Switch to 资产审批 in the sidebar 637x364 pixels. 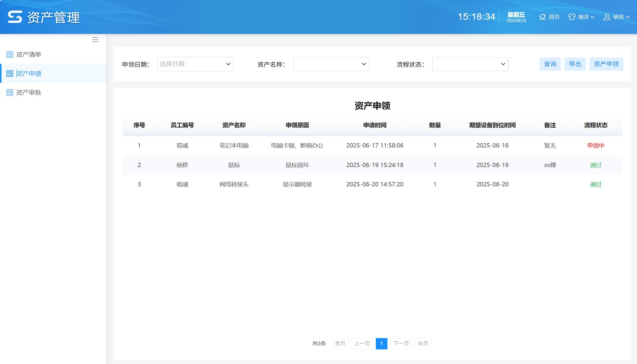point(29,92)
